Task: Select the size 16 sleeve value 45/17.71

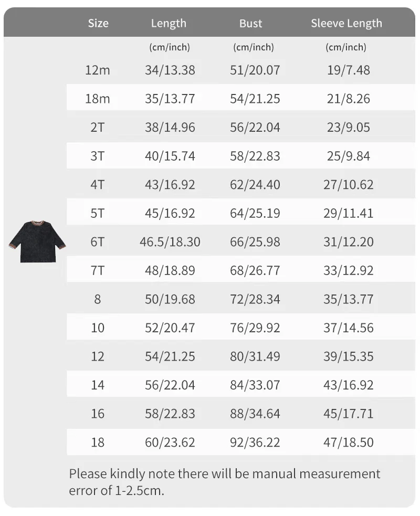Action: tap(348, 413)
